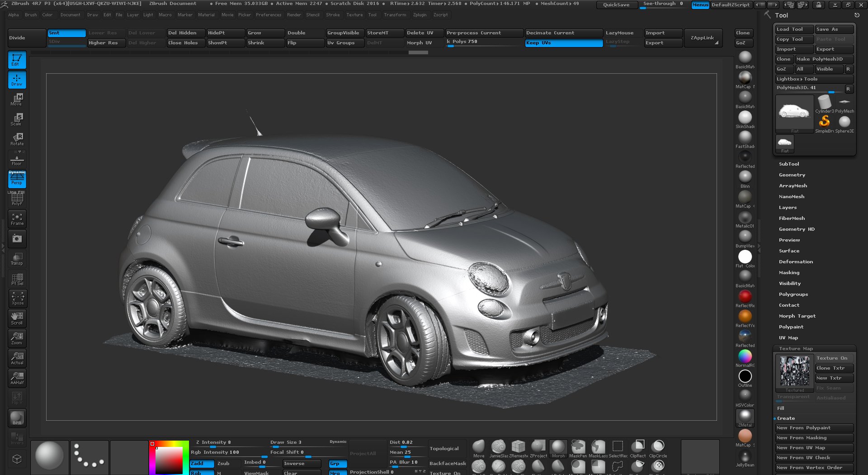868x475 pixels.
Task: Select the Move transform tool
Action: pyautogui.click(x=17, y=100)
